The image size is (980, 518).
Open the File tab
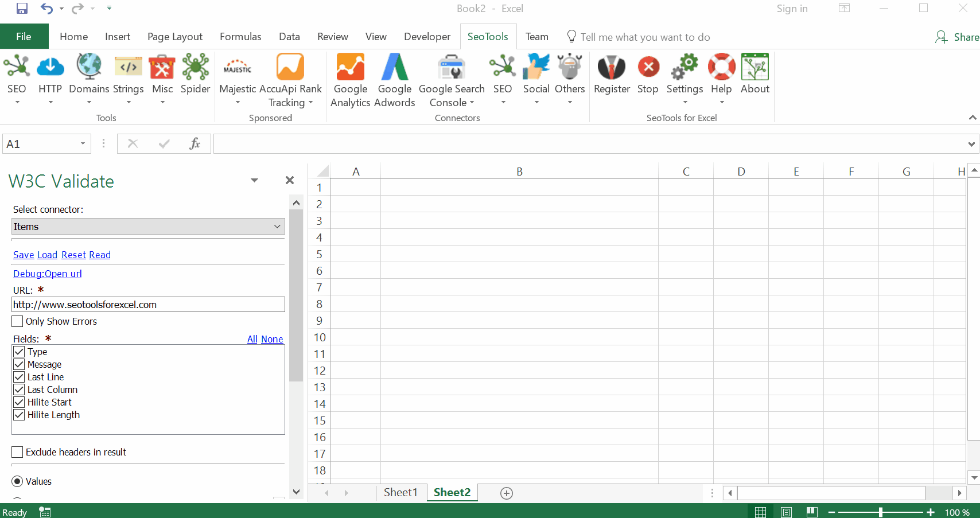click(x=24, y=37)
